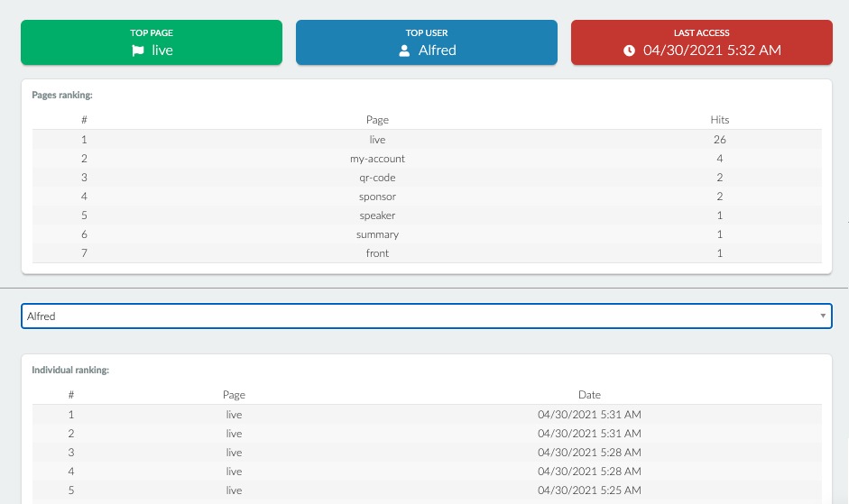This screenshot has width=849, height=504.
Task: Click hits value 4 for my-account
Action: pos(720,159)
